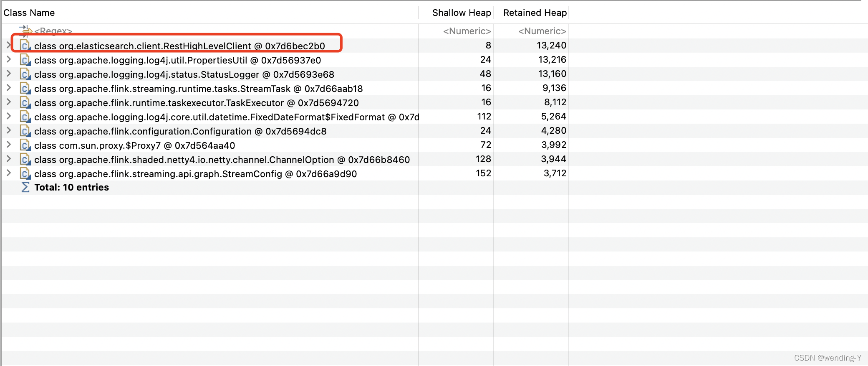Sort by the Retained Heap column header
This screenshot has width=868, height=366.
(x=535, y=13)
